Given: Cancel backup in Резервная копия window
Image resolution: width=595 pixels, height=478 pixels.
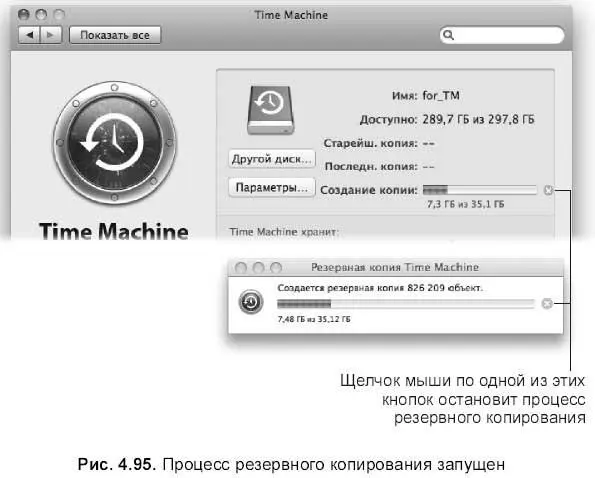Looking at the screenshot, I should [547, 303].
